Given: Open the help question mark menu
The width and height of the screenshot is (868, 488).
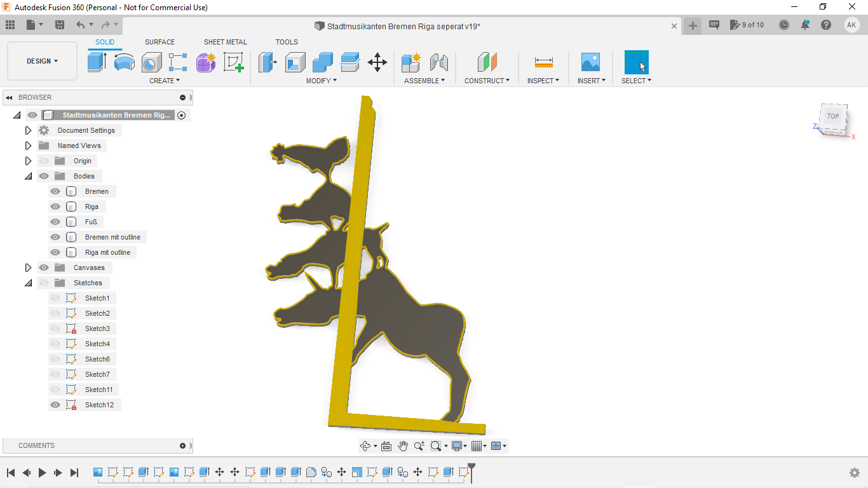Looking at the screenshot, I should 825,25.
